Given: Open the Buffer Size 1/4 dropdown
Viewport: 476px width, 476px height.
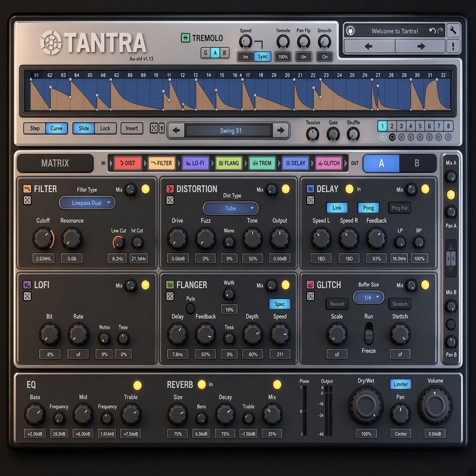Looking at the screenshot, I should click(x=369, y=297).
